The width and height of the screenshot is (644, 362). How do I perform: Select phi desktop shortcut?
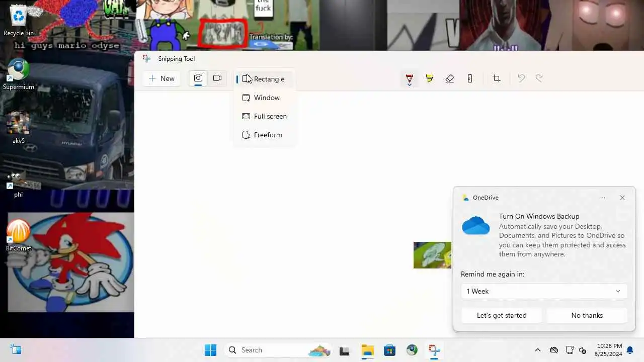pyautogui.click(x=19, y=184)
